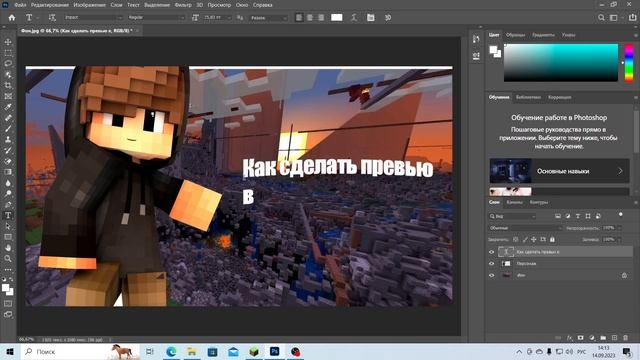
Task: Click the taskbar 'Поиск' search box
Action: [x=80, y=351]
